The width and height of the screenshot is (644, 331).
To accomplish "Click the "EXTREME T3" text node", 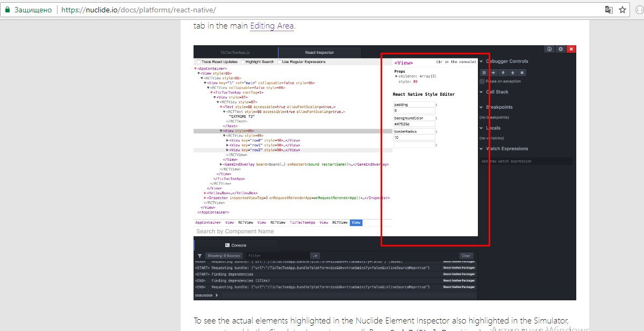I will (242, 117).
